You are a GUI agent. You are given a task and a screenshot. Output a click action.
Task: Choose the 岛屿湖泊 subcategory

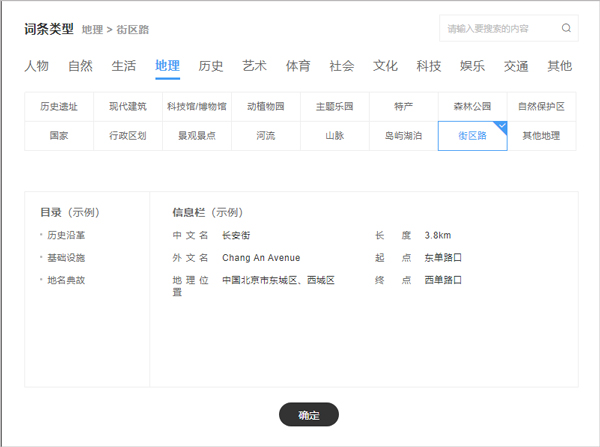coord(403,135)
